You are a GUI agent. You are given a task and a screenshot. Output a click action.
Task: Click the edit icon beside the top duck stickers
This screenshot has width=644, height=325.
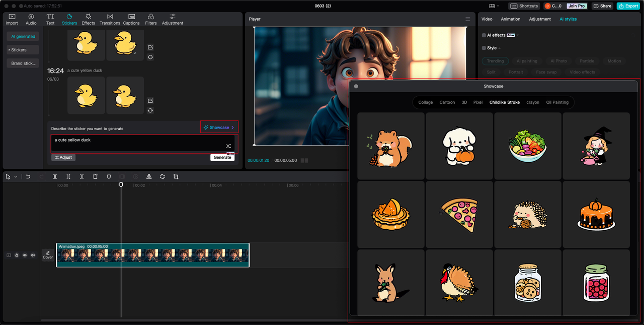pos(150,47)
